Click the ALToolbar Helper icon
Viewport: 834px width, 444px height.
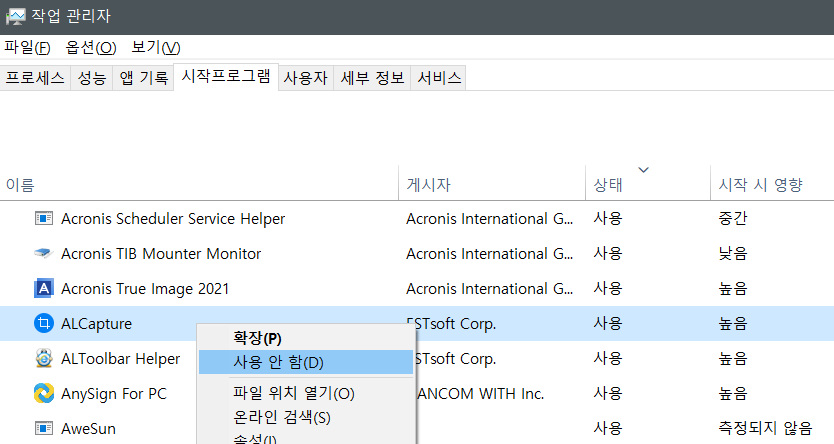44,358
